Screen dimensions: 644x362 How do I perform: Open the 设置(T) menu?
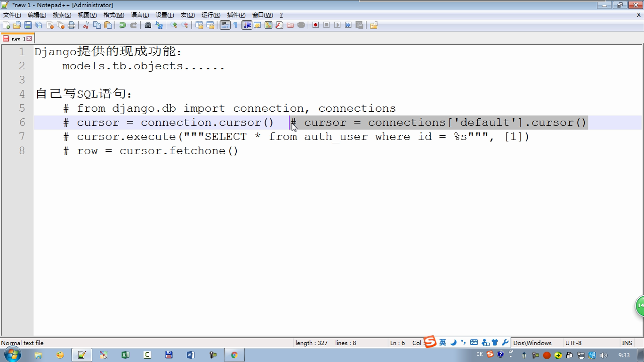(165, 15)
